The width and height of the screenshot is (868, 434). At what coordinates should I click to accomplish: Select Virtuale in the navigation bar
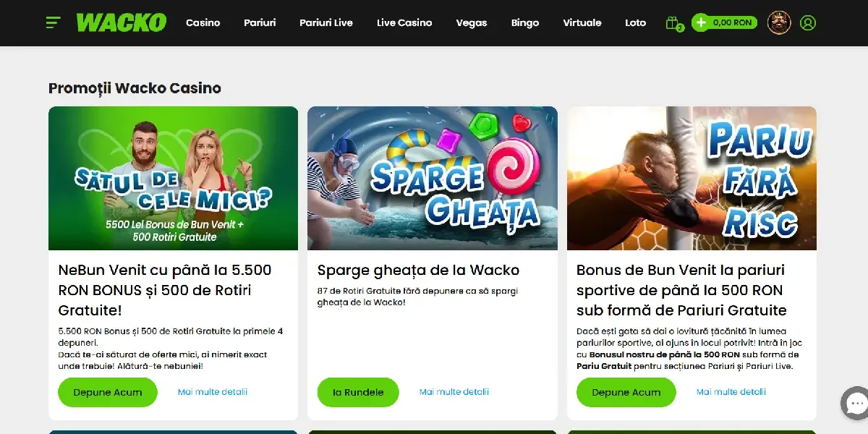[582, 22]
